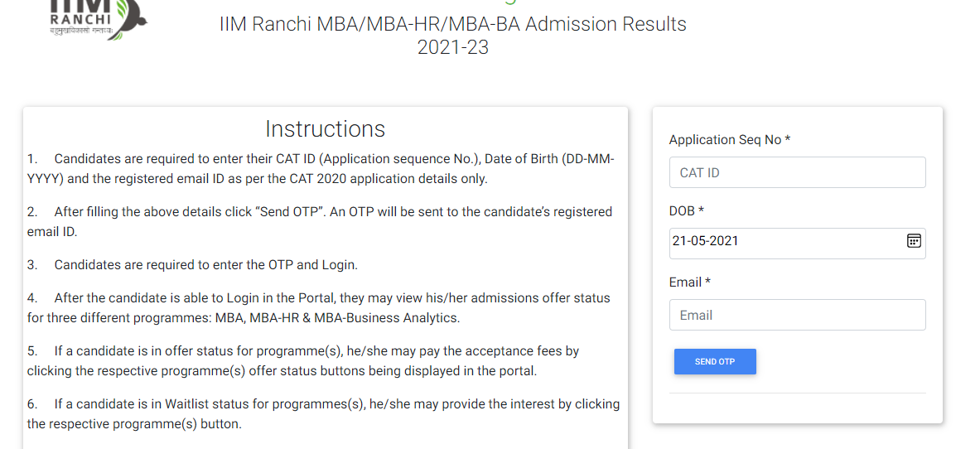Click the Application Seq No label

point(729,140)
